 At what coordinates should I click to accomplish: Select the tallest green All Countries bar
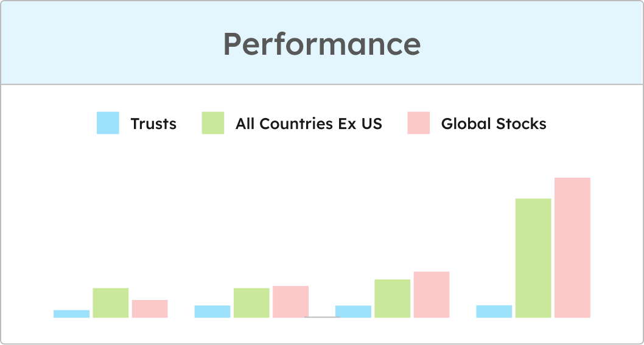point(533,258)
